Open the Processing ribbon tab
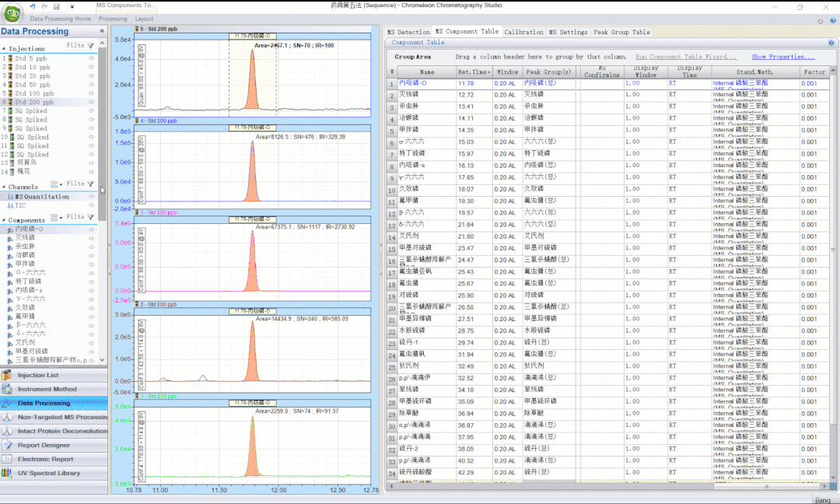 point(113,19)
